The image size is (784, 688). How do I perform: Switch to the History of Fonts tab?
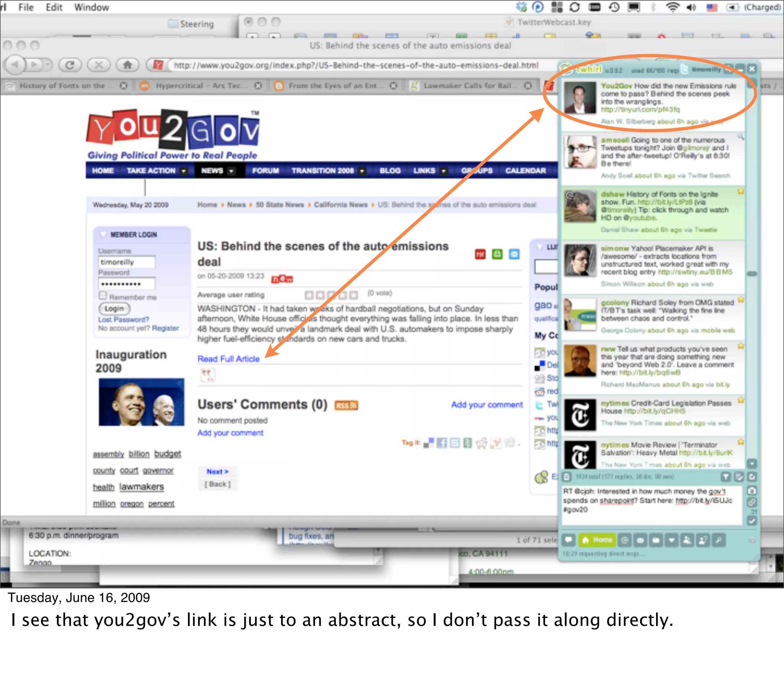67,85
